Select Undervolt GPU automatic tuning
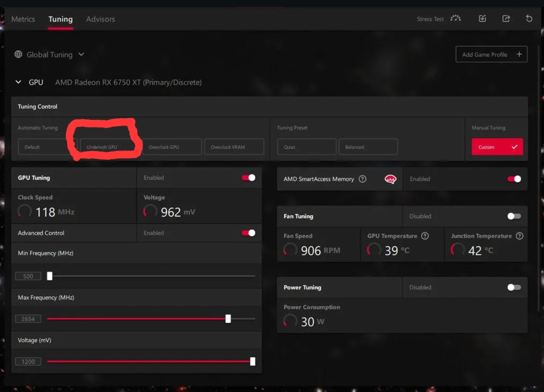 [x=110, y=147]
